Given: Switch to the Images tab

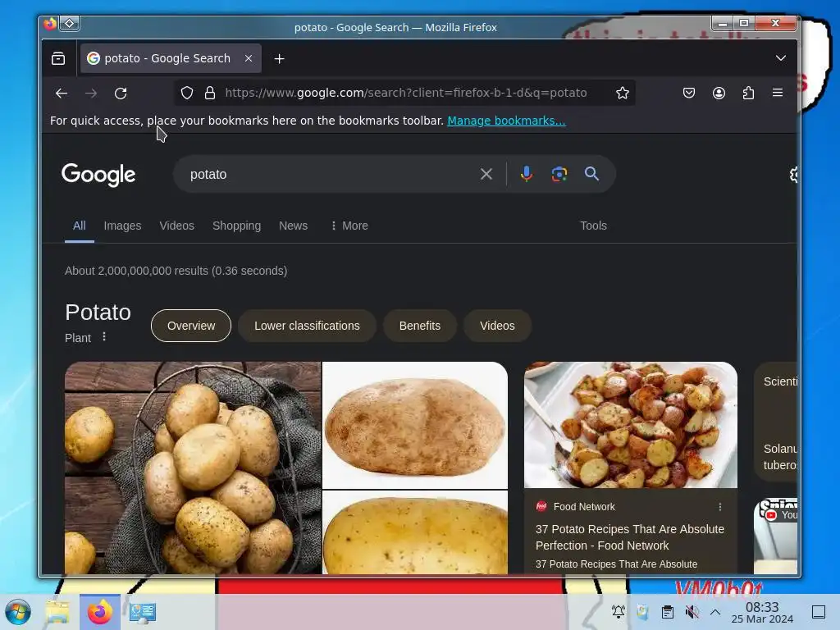Looking at the screenshot, I should (x=123, y=226).
